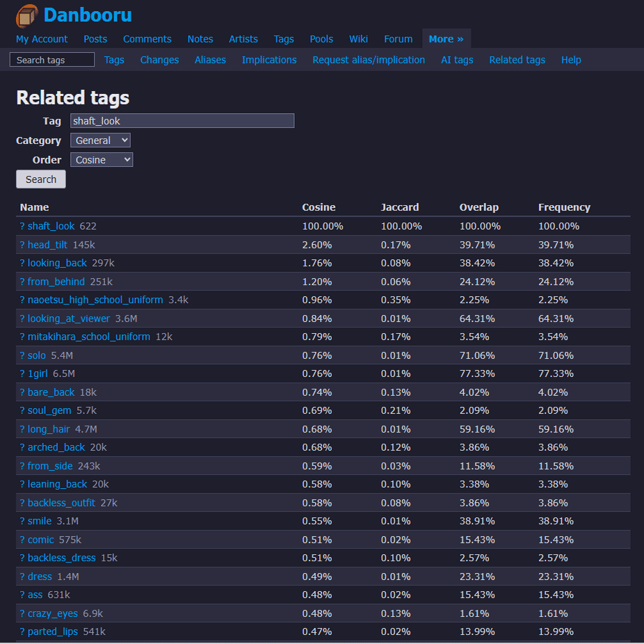Click the Danbooru box logo icon
This screenshot has height=644, width=644.
pyautogui.click(x=27, y=15)
